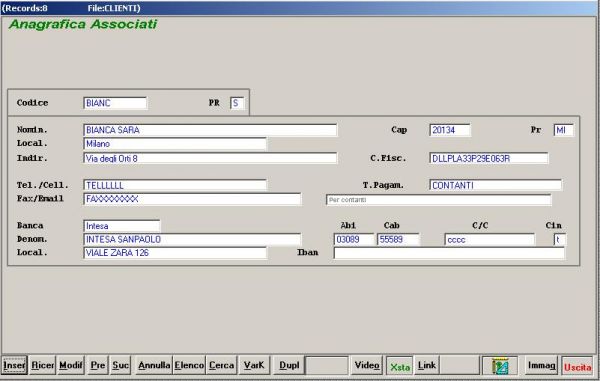This screenshot has height=381, width=600.
Task: Duplicate record with Dupl
Action: pos(289,365)
